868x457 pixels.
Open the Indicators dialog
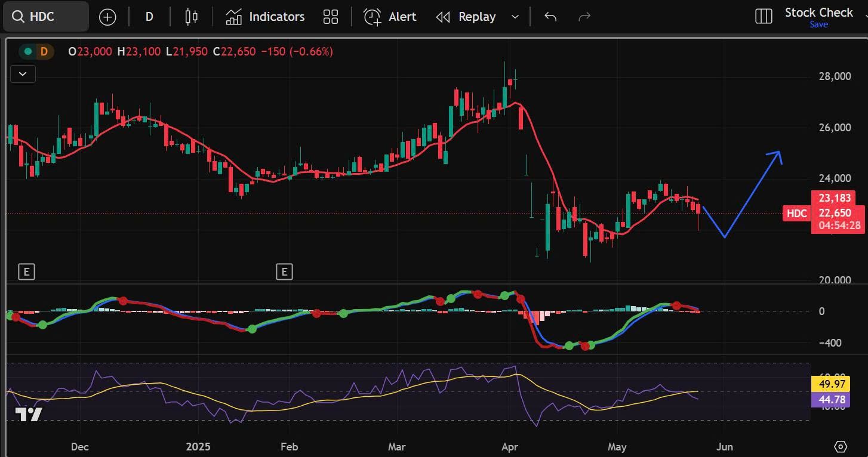click(x=265, y=17)
